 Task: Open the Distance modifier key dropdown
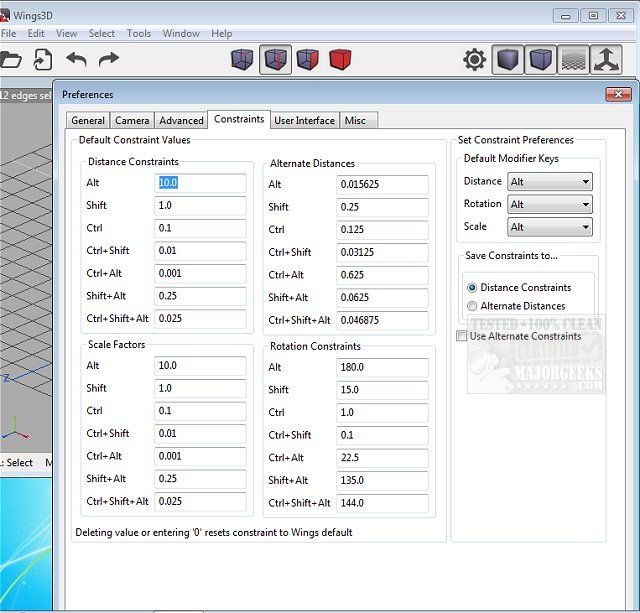550,182
